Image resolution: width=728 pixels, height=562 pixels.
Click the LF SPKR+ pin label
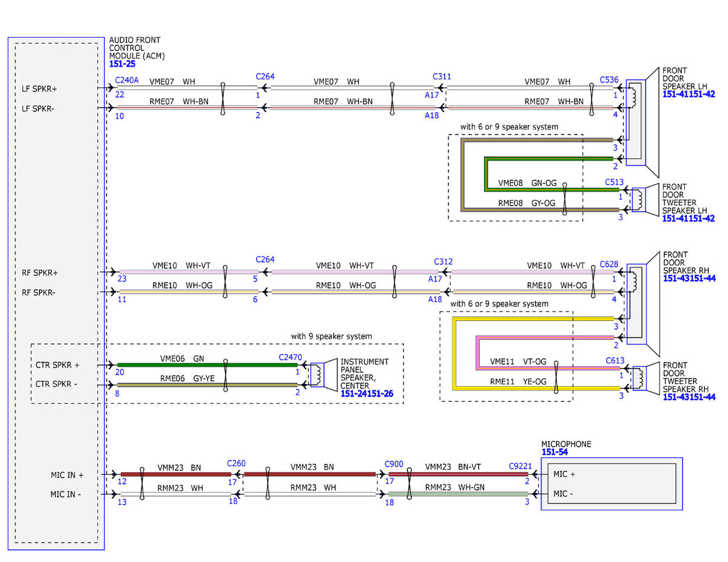[39, 89]
